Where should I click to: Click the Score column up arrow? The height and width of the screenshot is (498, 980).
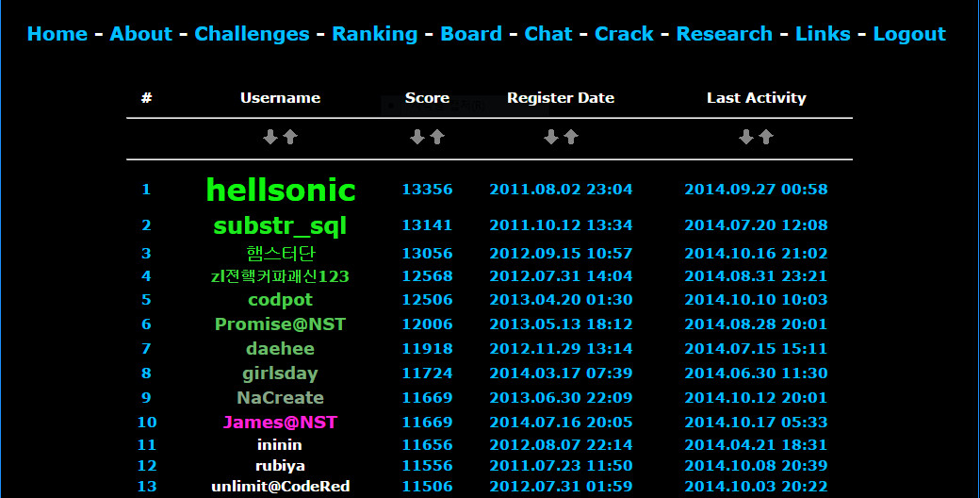click(437, 138)
